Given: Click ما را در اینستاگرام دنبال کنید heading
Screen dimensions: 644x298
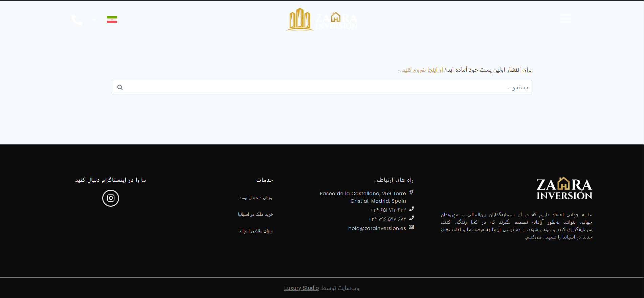Looking at the screenshot, I should click(111, 180).
